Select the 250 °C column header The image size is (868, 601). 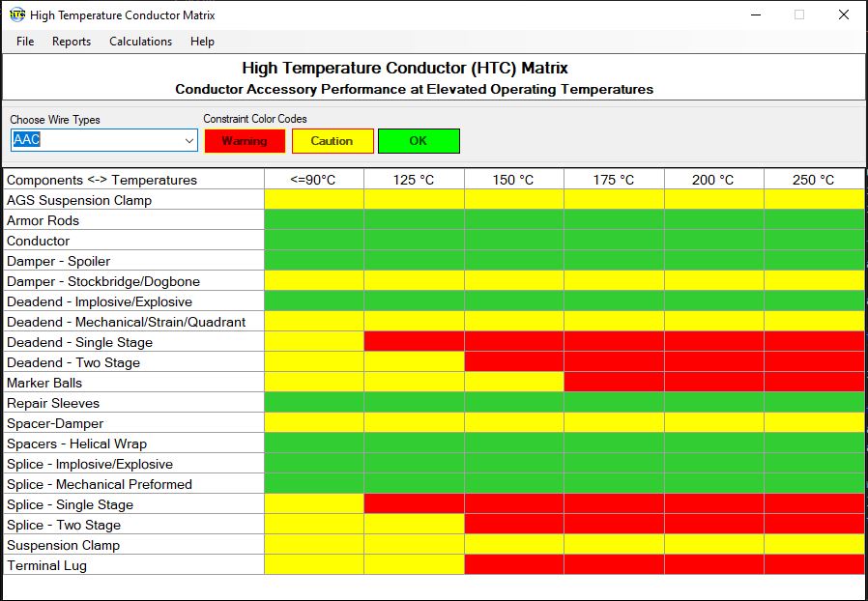pyautogui.click(x=813, y=180)
